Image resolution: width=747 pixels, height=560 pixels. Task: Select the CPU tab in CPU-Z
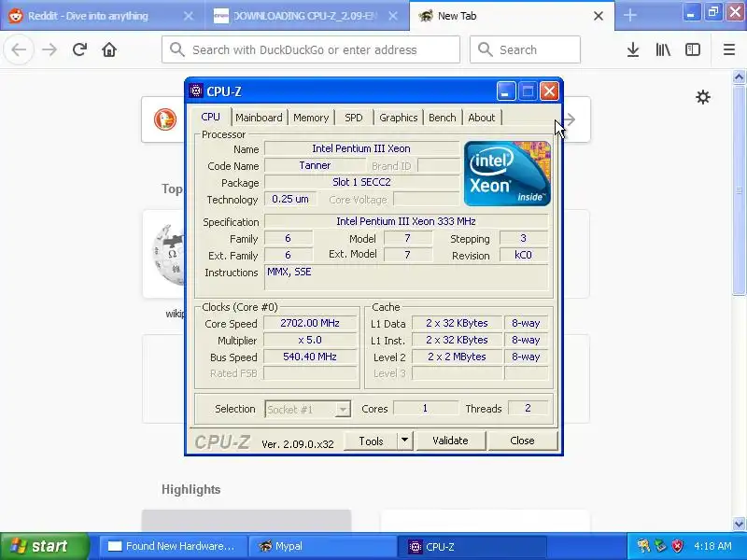coord(211,117)
